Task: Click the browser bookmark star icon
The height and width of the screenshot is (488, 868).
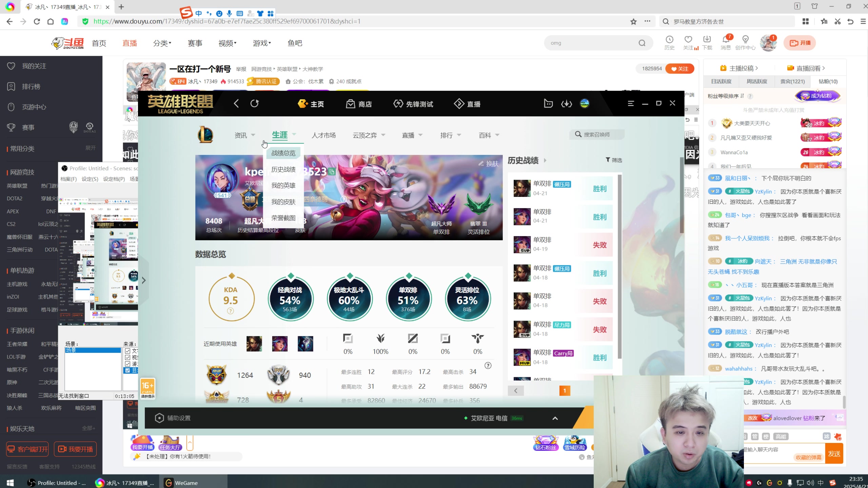Action: [x=633, y=21]
